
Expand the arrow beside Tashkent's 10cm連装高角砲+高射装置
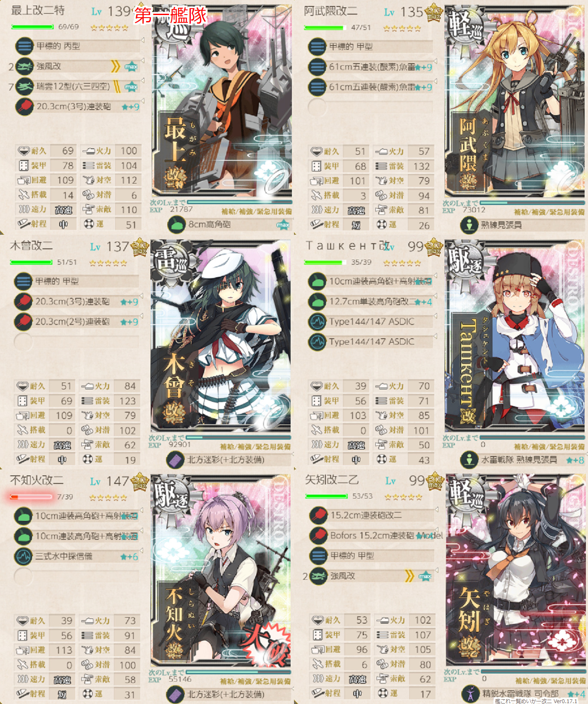point(435,275)
